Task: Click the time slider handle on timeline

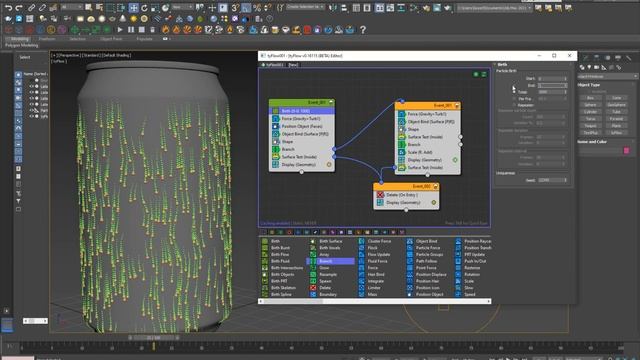Action: [154, 338]
